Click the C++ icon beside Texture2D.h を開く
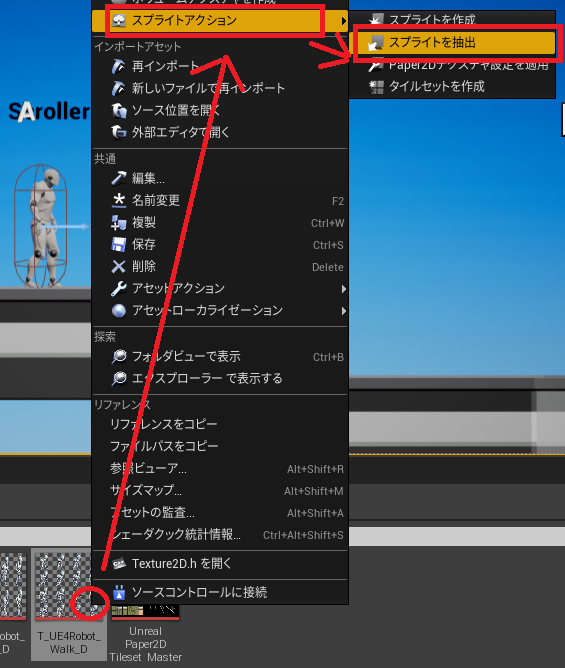The width and height of the screenshot is (565, 668). (x=119, y=564)
